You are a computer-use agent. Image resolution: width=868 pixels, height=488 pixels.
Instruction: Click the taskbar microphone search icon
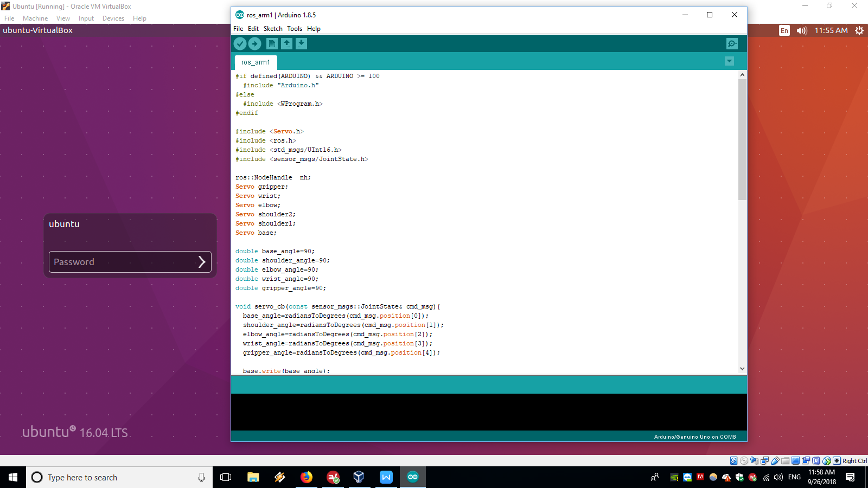201,477
